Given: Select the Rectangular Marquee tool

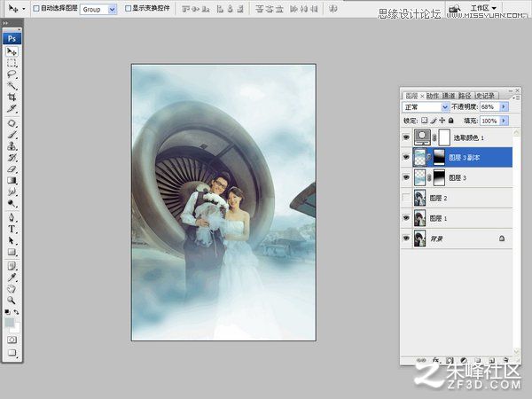Looking at the screenshot, I should click(x=12, y=63).
